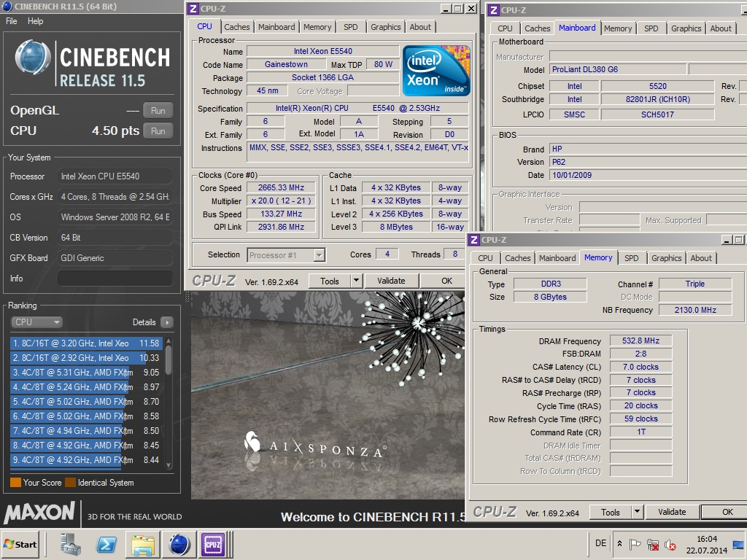Click the Multiplier value x 20.0 field

pyautogui.click(x=281, y=201)
